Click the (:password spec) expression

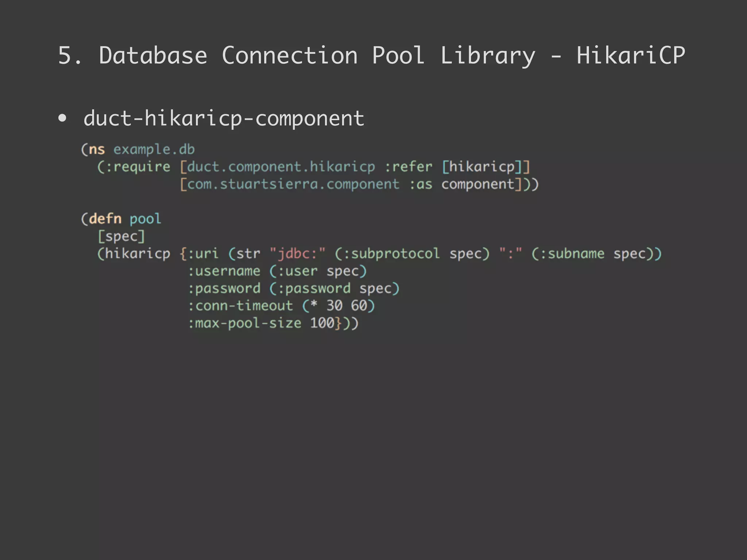pyautogui.click(x=334, y=288)
